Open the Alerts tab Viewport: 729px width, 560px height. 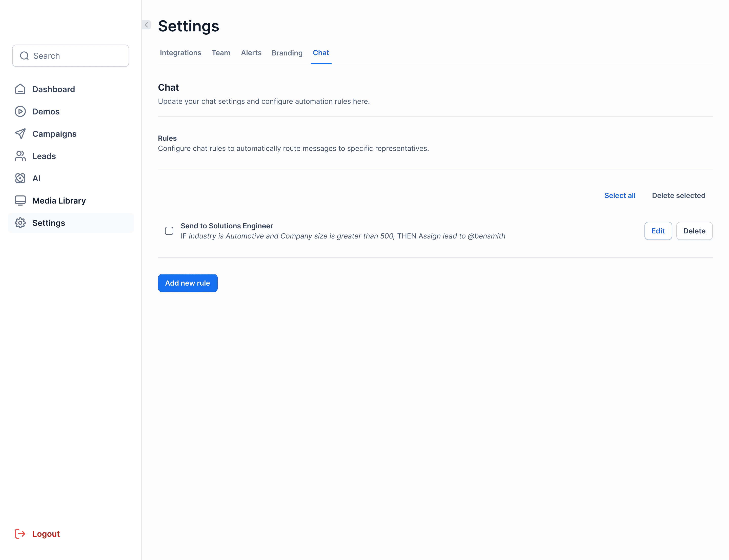coord(251,53)
